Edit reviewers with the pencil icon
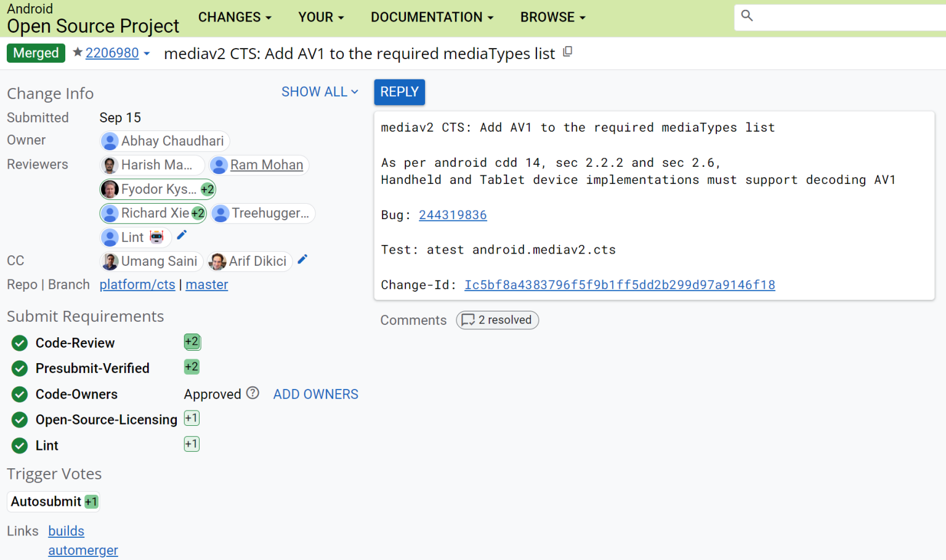Image resolution: width=946 pixels, height=560 pixels. [x=182, y=235]
